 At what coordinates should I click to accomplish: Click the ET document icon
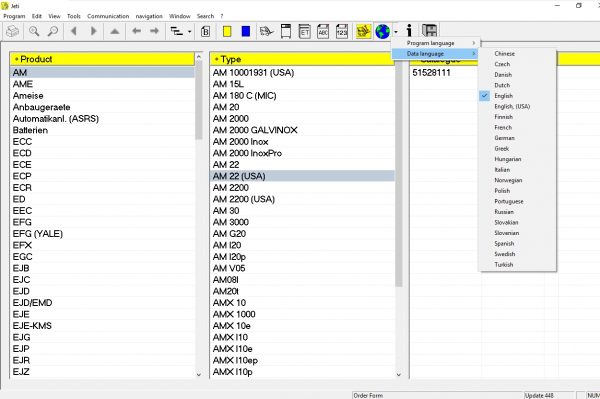305,31
